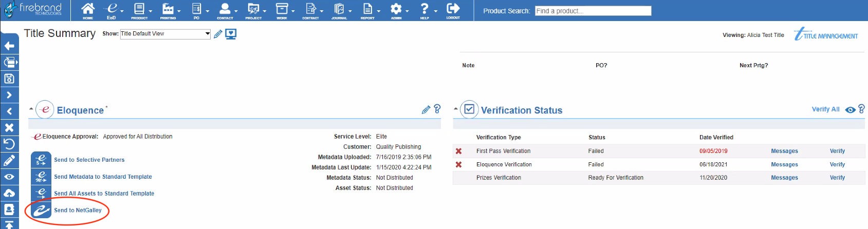
Task: Click the Verify All link
Action: point(825,109)
